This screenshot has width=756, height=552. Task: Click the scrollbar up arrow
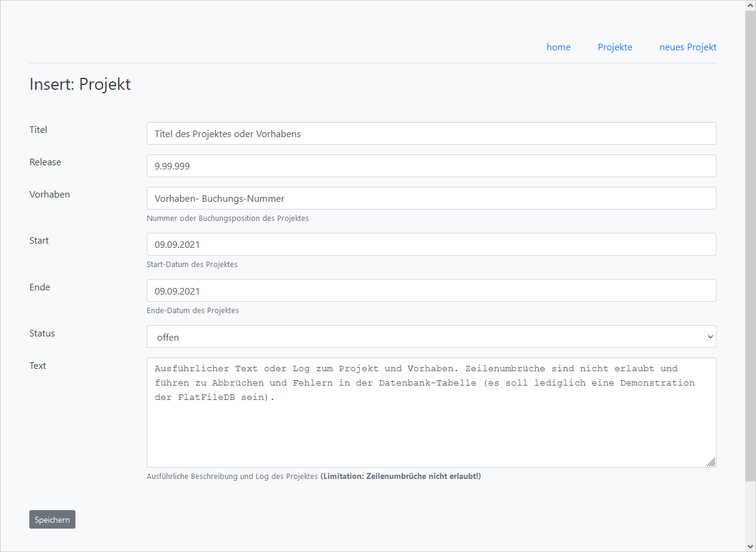(x=749, y=5)
